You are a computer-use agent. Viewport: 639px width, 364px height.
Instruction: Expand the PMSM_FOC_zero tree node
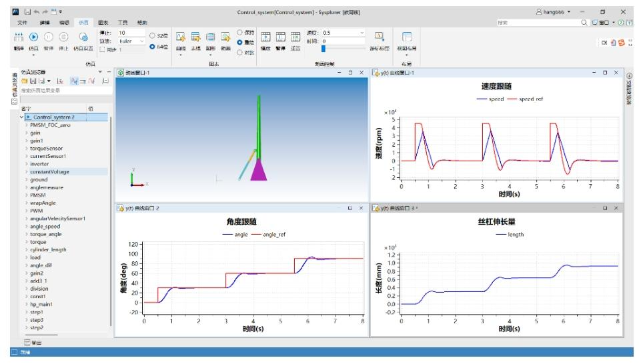(x=27, y=125)
